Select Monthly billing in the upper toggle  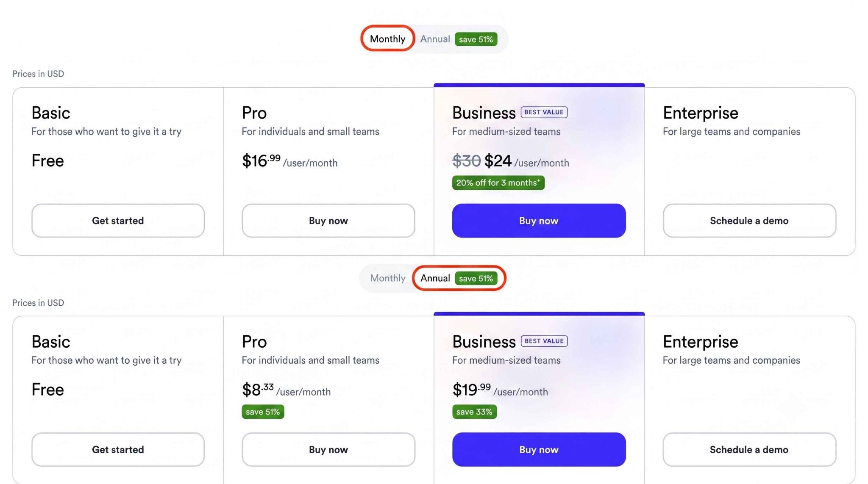[387, 39]
